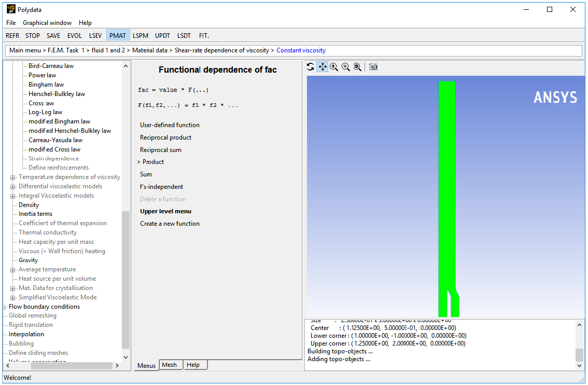Click the FIT. toolbar button

[204, 36]
